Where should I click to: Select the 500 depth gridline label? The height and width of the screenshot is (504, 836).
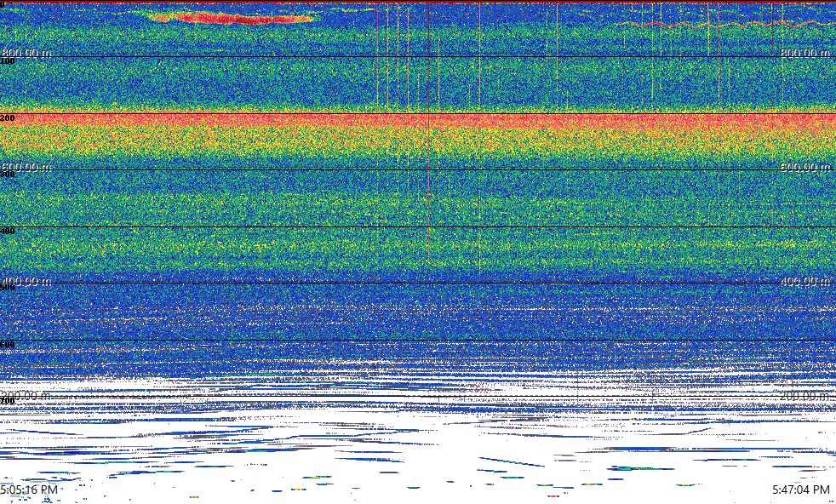click(x=8, y=288)
